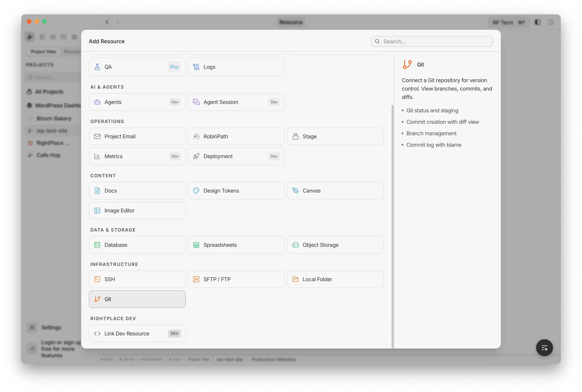Select the Spreadsheets resource
This screenshot has height=392, width=582.
tap(236, 245)
